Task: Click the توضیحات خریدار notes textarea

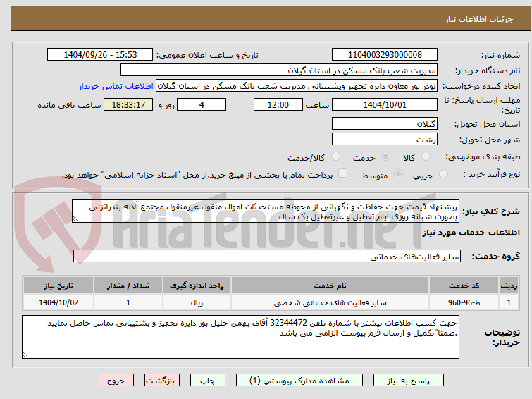Action: (x=240, y=337)
